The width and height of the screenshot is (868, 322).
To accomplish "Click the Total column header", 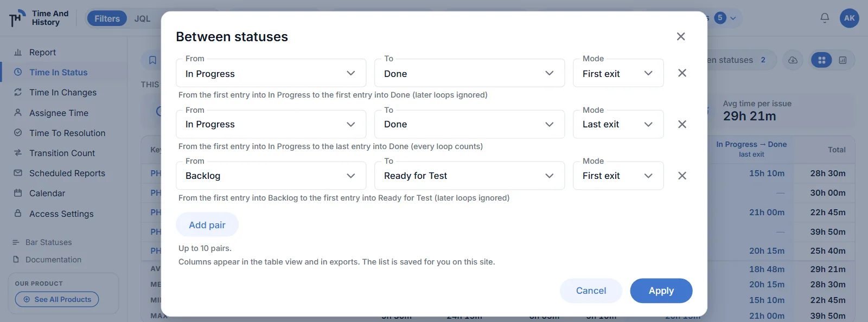I will [x=837, y=150].
